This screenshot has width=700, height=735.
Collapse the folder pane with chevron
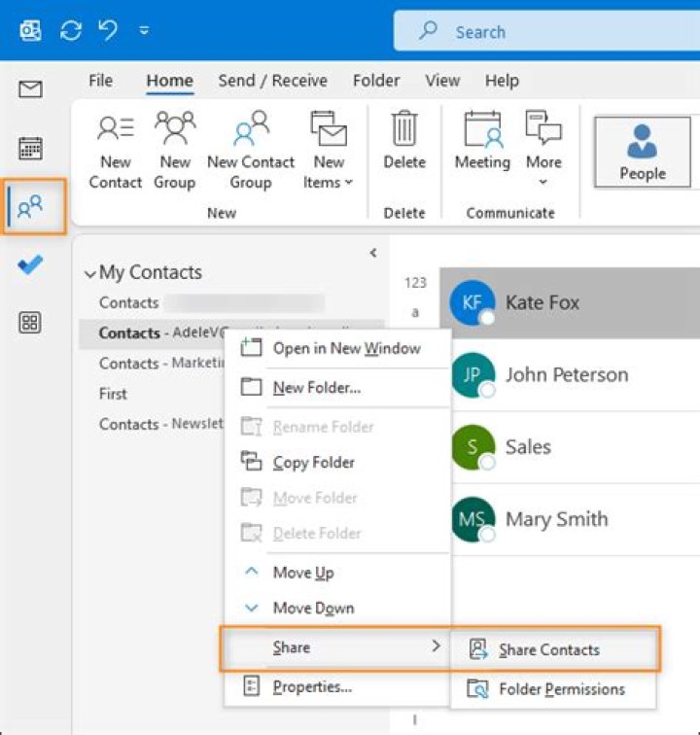[x=372, y=254]
